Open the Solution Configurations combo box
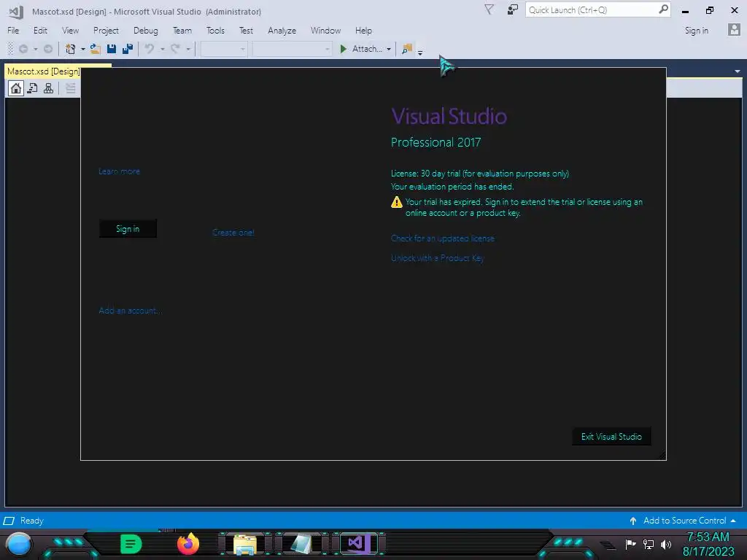The width and height of the screenshot is (747, 560). [223, 49]
